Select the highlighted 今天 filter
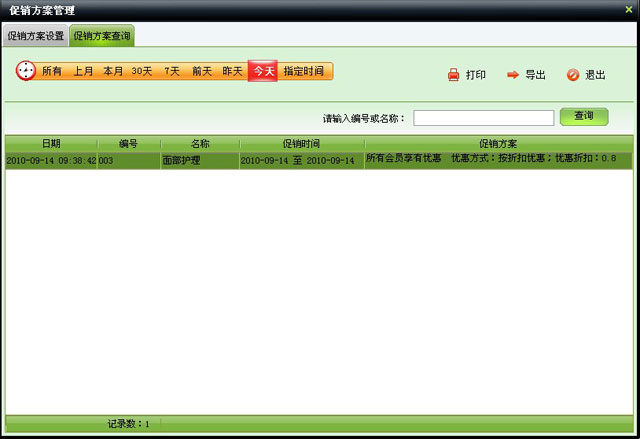 click(262, 72)
